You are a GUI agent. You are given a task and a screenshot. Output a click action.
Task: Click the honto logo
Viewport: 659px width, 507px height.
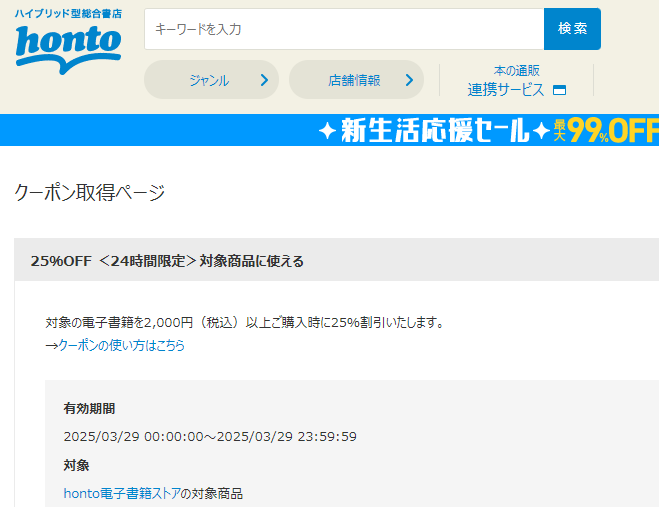(69, 49)
